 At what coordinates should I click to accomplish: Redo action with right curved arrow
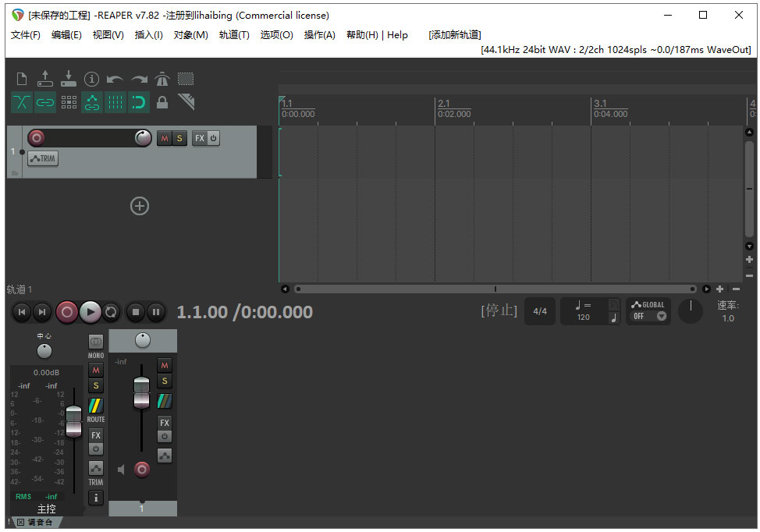point(139,79)
